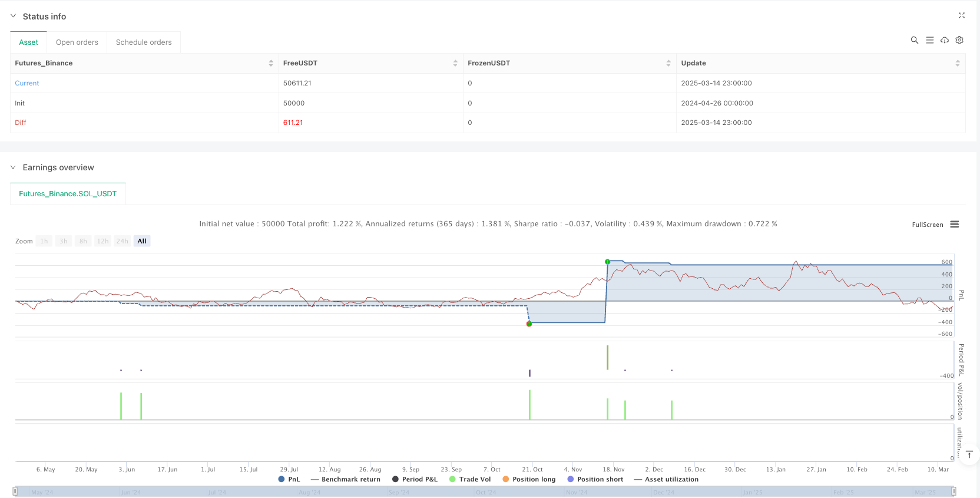Toggle Position long series in legend
Image resolution: width=980 pixels, height=498 pixels.
[529, 479]
